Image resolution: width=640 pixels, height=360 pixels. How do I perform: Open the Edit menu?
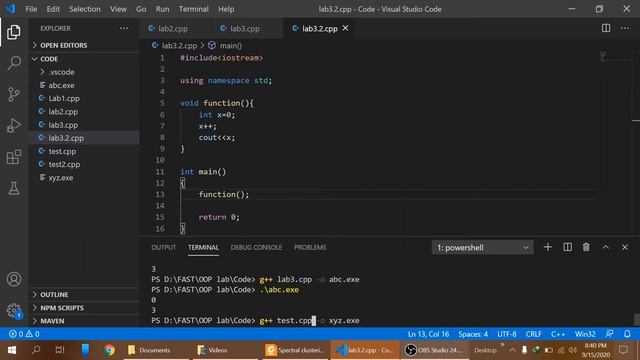tap(53, 9)
